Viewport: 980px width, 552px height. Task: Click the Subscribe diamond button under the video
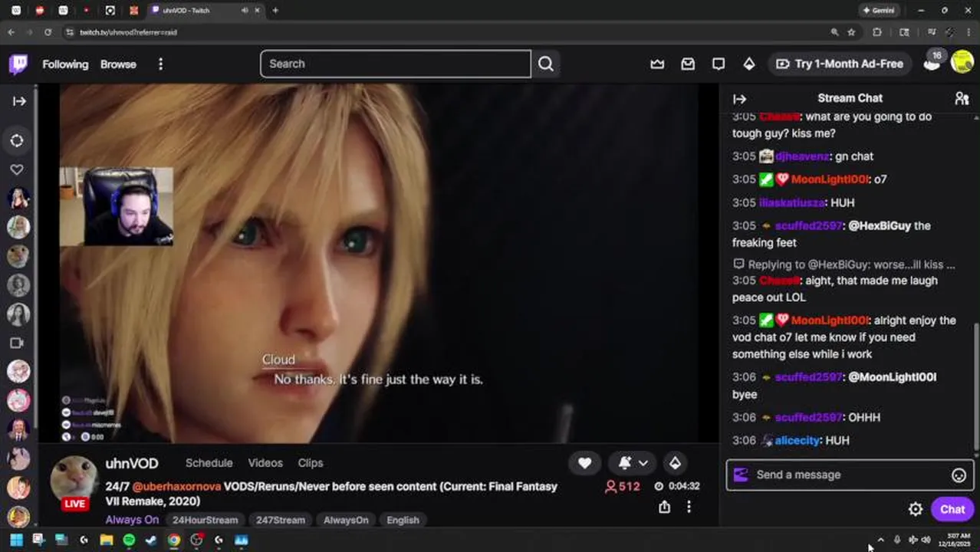pyautogui.click(x=675, y=463)
